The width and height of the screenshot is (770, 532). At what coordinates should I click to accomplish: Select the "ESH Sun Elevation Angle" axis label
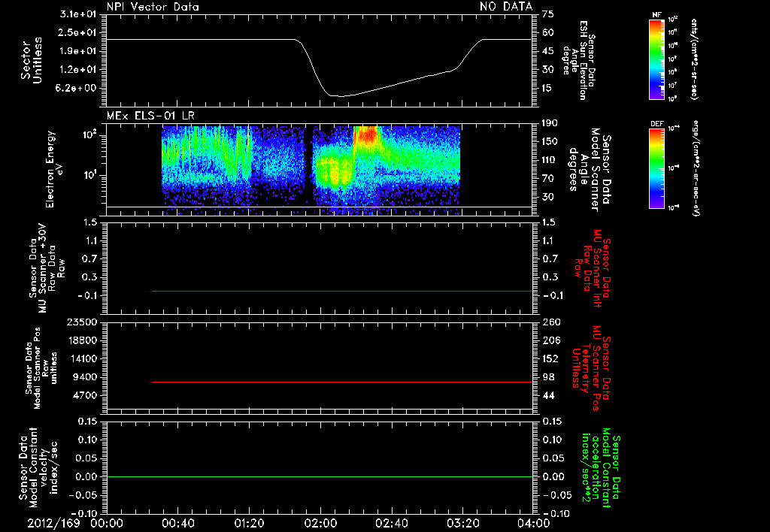[x=578, y=60]
